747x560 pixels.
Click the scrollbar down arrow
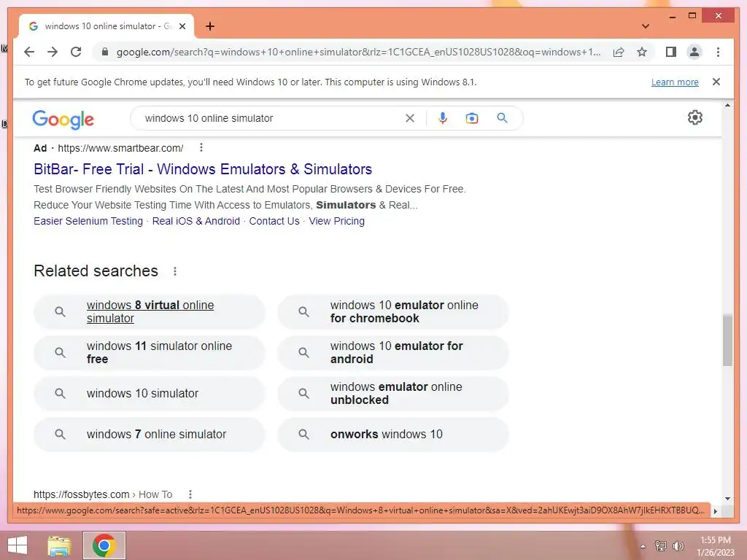[x=727, y=499]
